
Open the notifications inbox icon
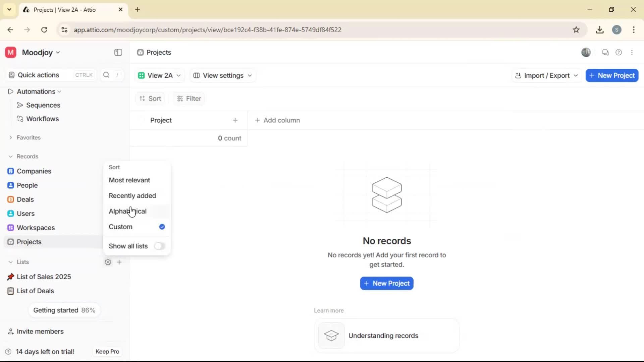coord(605,52)
